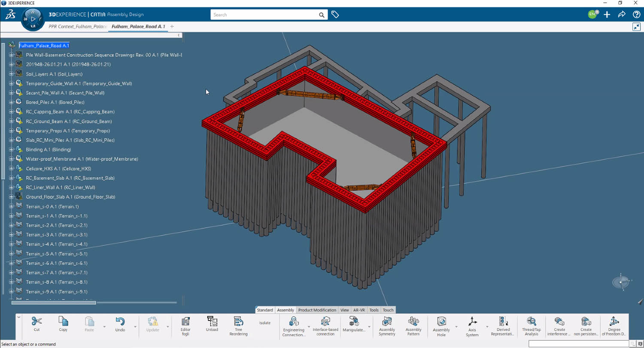The width and height of the screenshot is (644, 348).
Task: Click the Unload toolbar button
Action: [x=212, y=322]
